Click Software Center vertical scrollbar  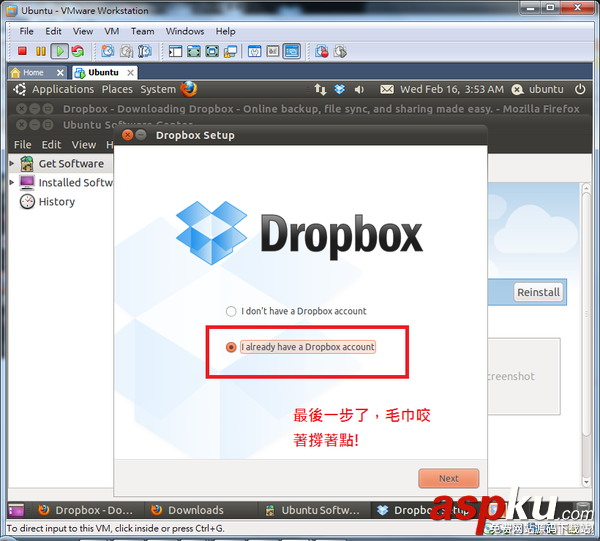pos(586,314)
